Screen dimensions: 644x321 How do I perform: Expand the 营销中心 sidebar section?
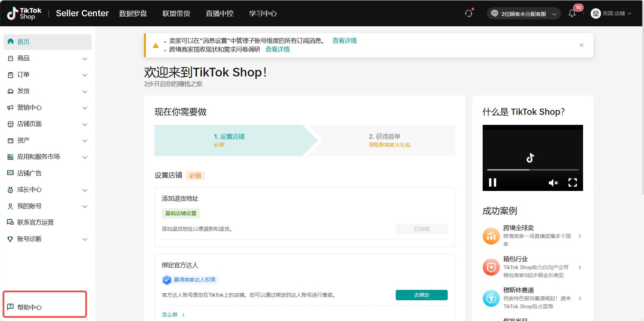47,108
